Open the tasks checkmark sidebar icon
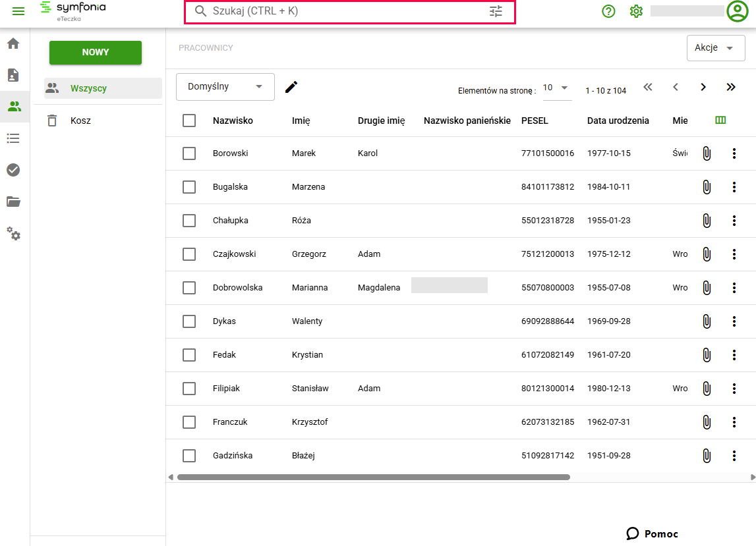 pos(13,170)
